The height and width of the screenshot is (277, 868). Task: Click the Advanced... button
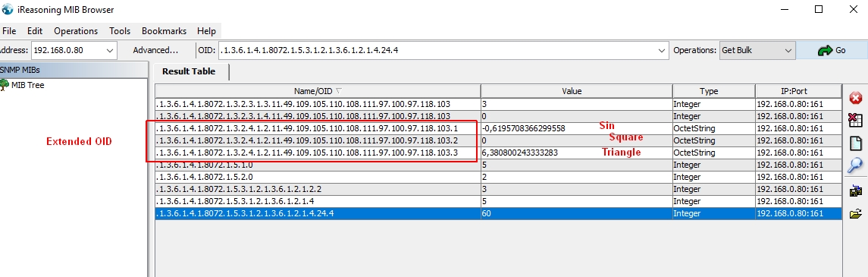click(x=155, y=50)
